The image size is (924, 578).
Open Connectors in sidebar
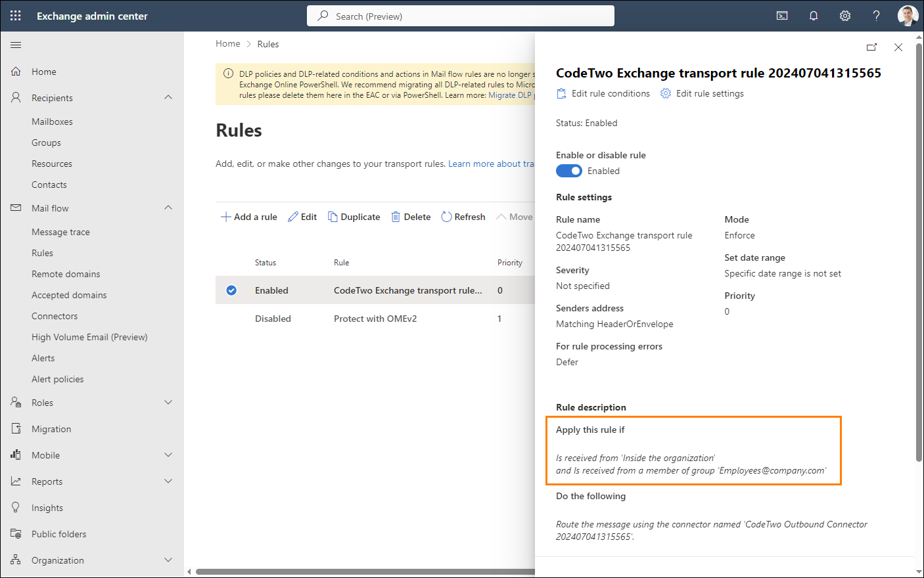[55, 316]
